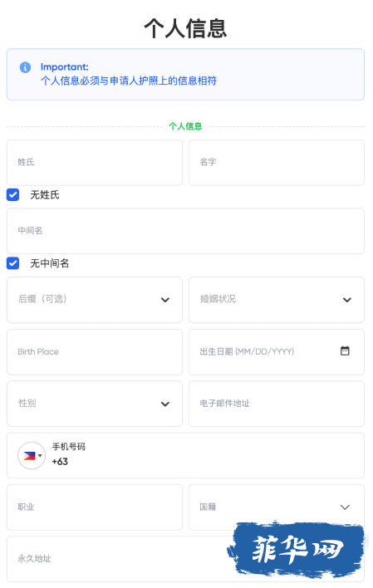Image resolution: width=373 pixels, height=588 pixels.
Task: Click the Philippine flag country selector
Action: point(32,456)
